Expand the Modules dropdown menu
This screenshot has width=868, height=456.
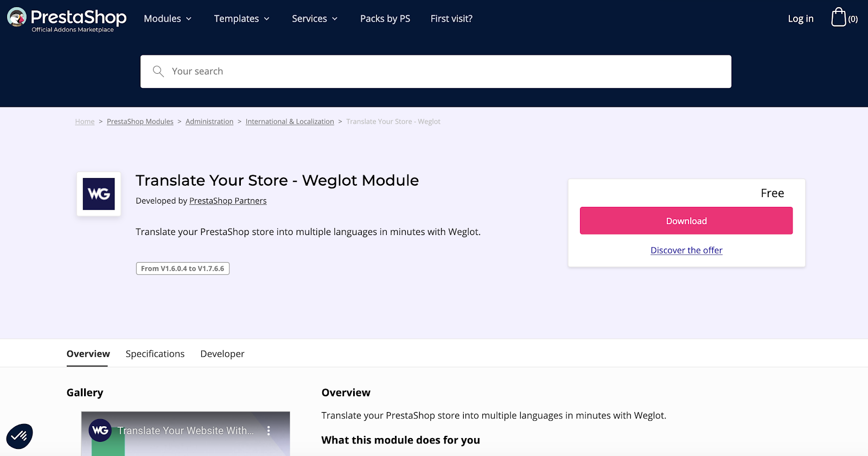[x=168, y=18]
